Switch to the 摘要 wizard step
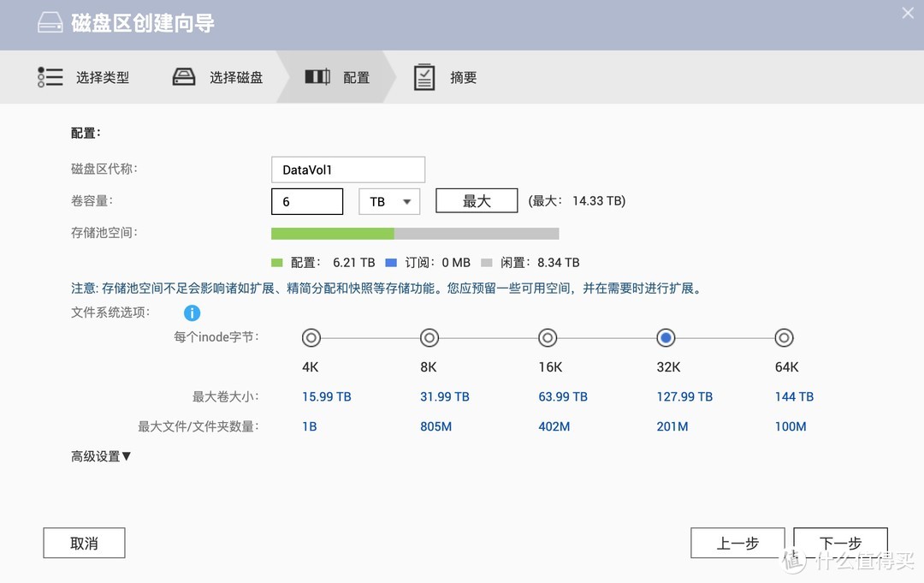Screen dimensions: 924x583 pyautogui.click(x=463, y=76)
